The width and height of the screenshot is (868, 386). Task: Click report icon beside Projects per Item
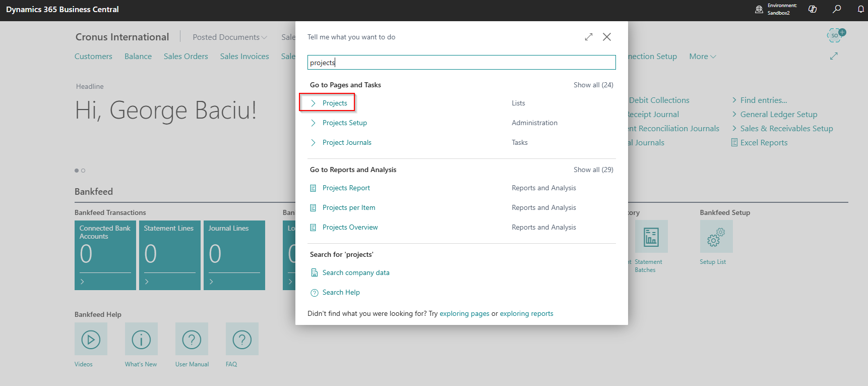pos(313,207)
